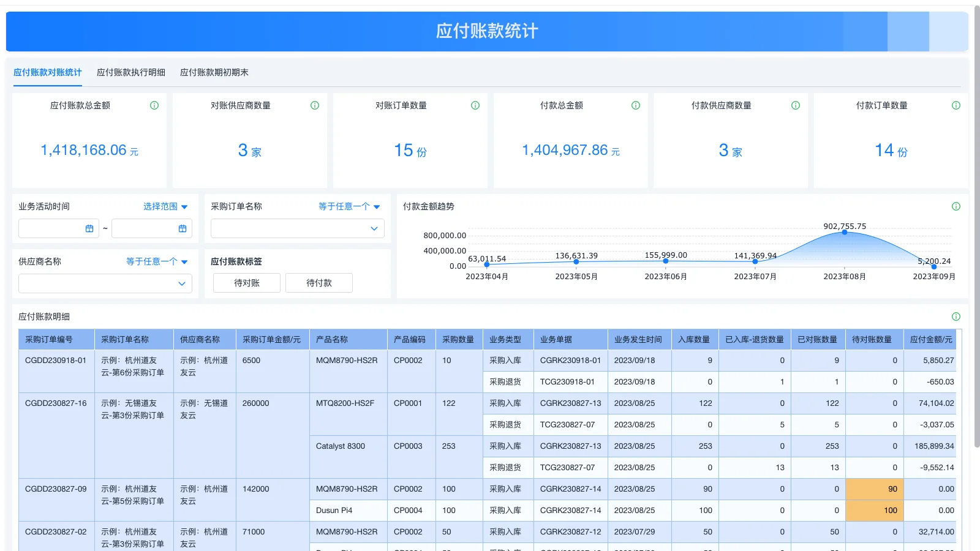
Task: Expand 供应商名称 select box
Action: tap(105, 283)
